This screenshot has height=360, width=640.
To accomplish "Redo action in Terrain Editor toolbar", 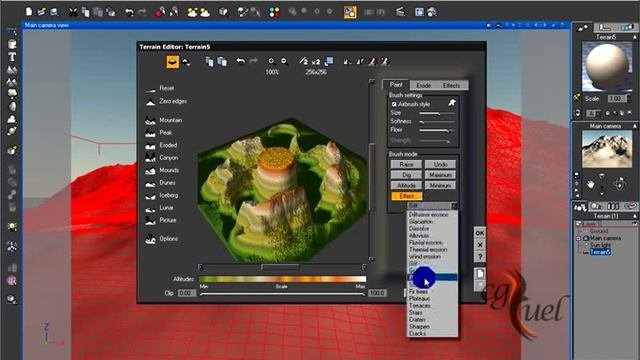I will (x=253, y=61).
